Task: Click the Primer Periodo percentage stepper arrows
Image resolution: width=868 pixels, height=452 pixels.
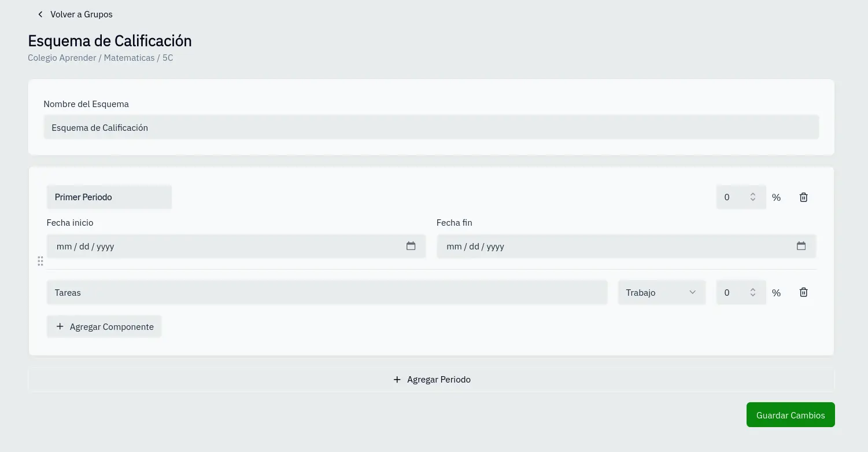Action: 753,197
